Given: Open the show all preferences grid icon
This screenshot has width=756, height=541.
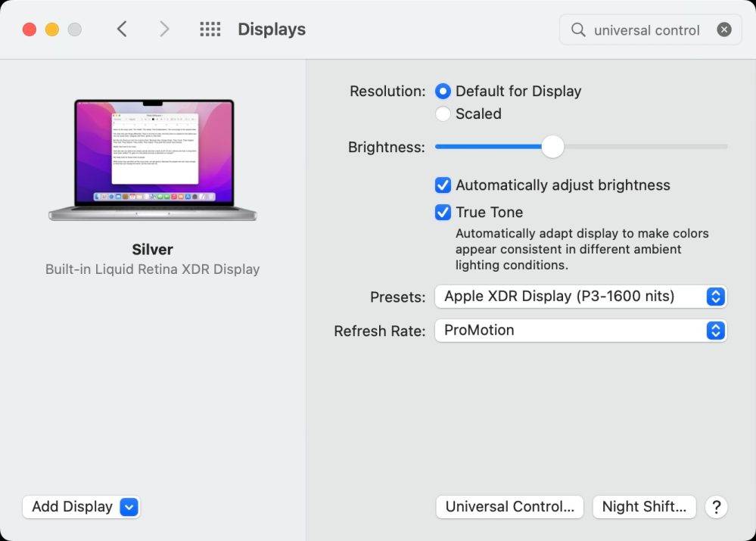Looking at the screenshot, I should point(210,29).
